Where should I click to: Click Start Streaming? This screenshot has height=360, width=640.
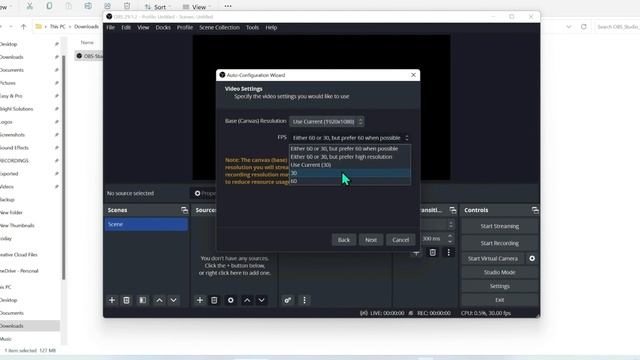click(x=500, y=226)
